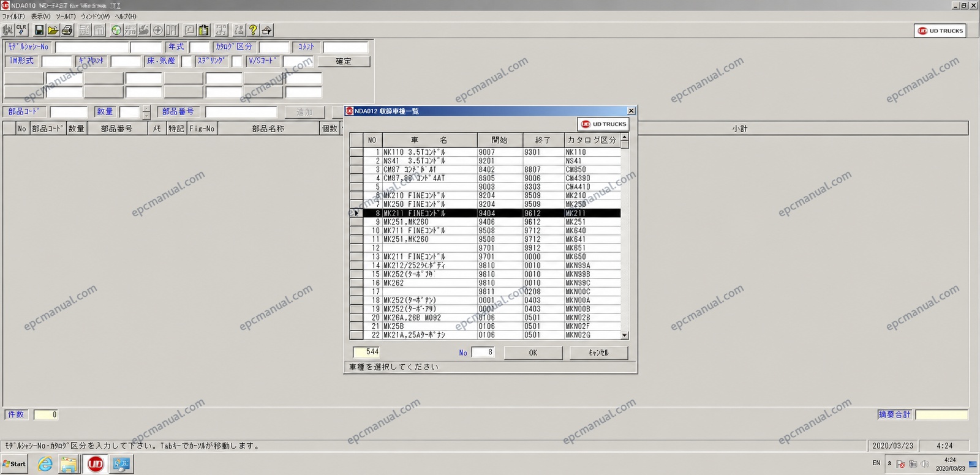The width and height of the screenshot is (980, 475).
Task: Click the No input field showing 8
Action: pos(483,352)
